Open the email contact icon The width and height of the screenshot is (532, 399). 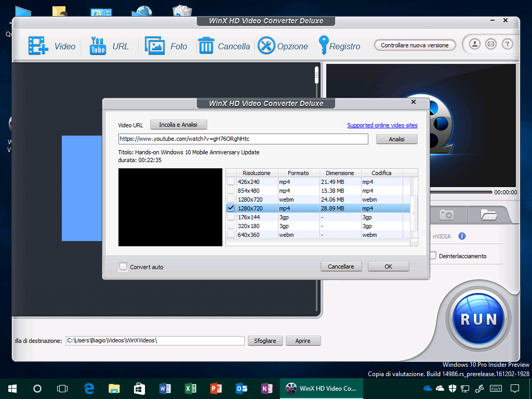tap(491, 44)
